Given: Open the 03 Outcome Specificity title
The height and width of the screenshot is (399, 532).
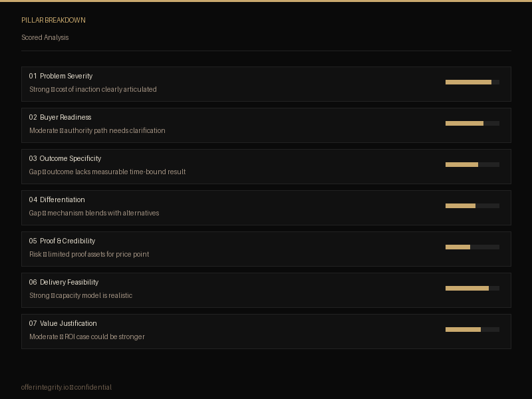Looking at the screenshot, I should click(x=65, y=159).
